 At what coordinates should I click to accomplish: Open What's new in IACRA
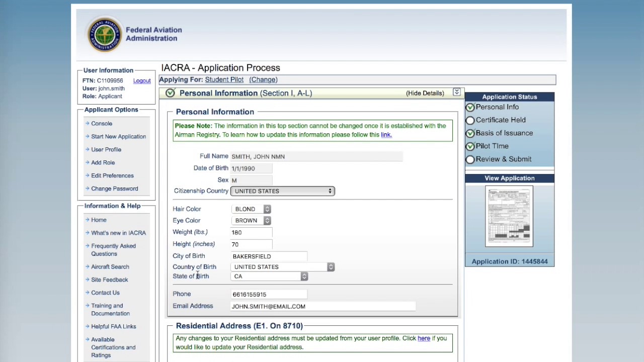click(x=119, y=233)
